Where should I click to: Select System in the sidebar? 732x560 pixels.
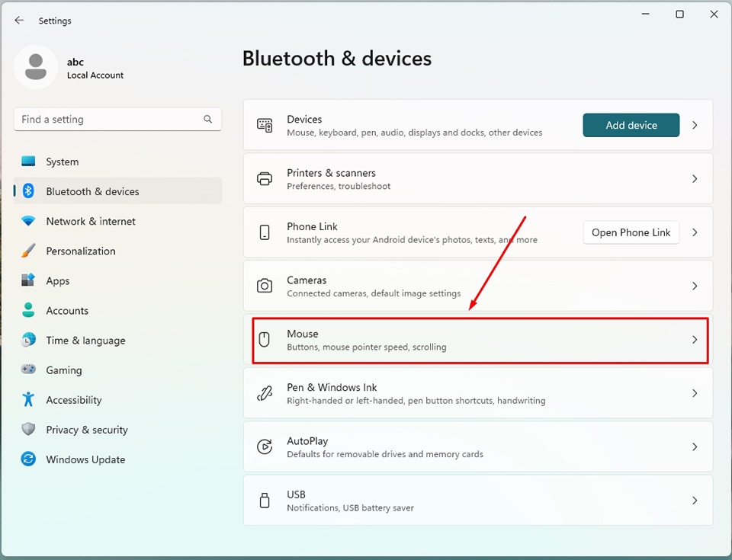[x=117, y=162]
